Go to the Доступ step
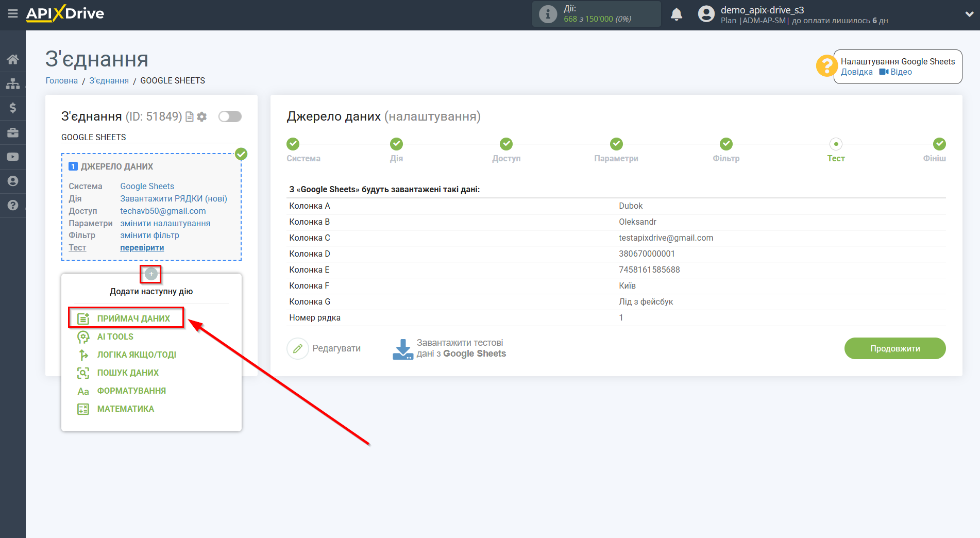Viewport: 980px width, 538px height. pyautogui.click(x=506, y=144)
